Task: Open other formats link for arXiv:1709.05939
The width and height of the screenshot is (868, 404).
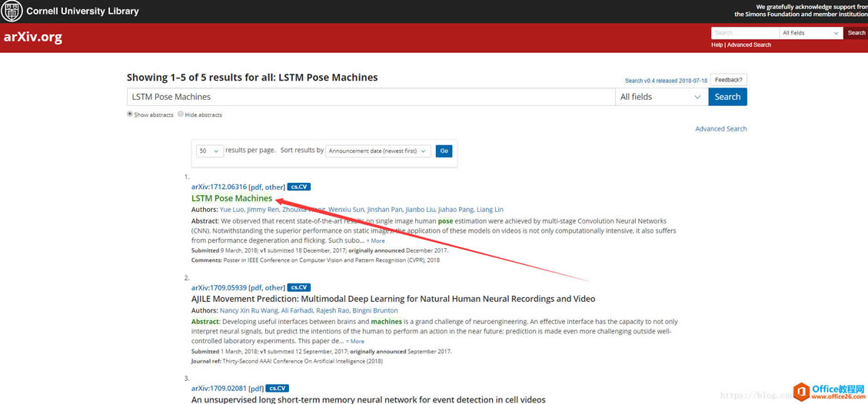Action: coord(274,287)
